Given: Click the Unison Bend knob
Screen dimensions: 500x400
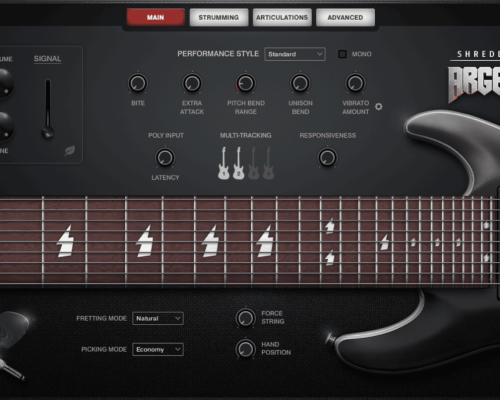Looking at the screenshot, I should (x=300, y=83).
